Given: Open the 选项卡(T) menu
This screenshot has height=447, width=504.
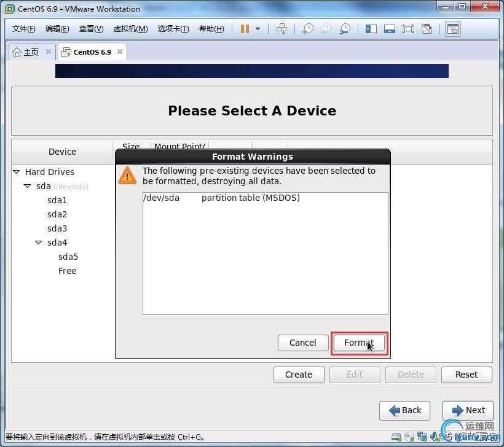Looking at the screenshot, I should (x=173, y=29).
